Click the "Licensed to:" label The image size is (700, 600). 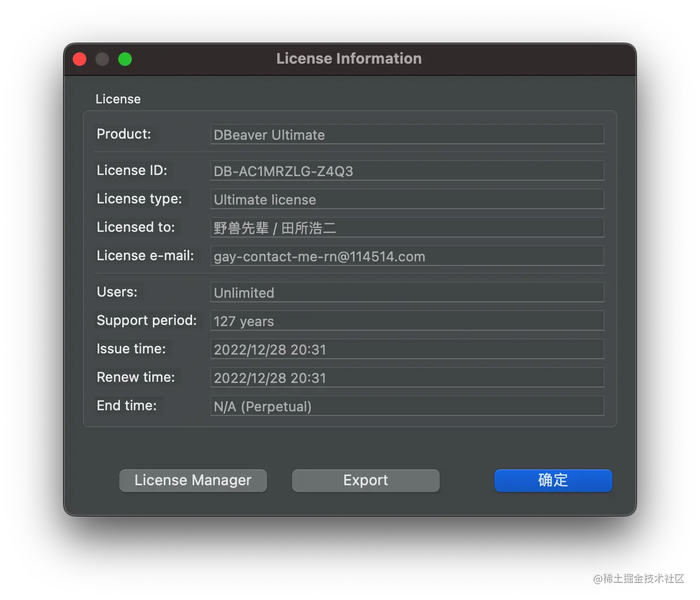136,227
